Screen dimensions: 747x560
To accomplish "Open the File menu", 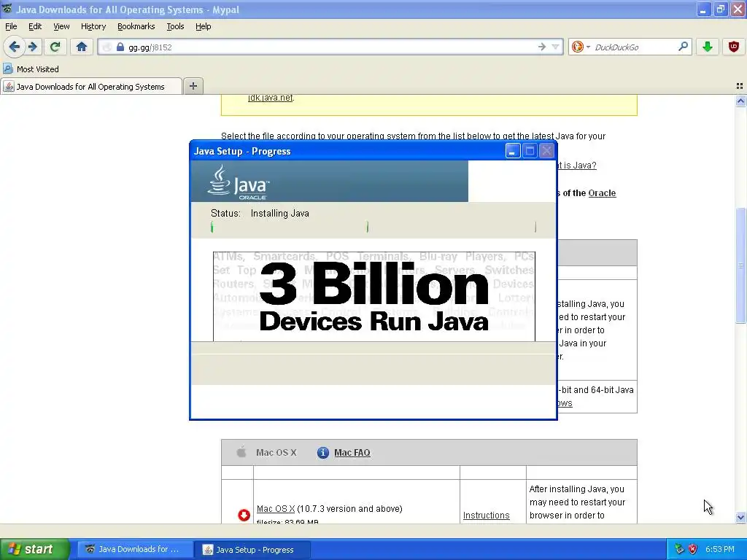I will 11,26.
